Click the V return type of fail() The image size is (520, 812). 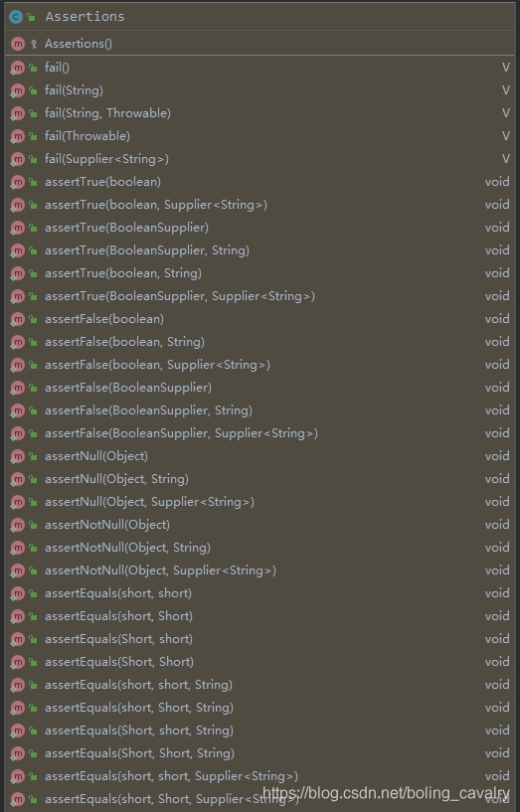(x=505, y=68)
